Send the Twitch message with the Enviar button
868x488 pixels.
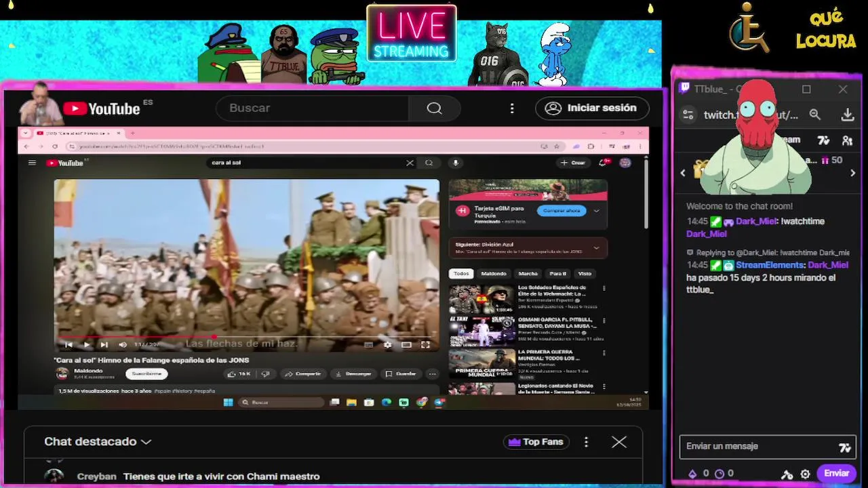[836, 474]
